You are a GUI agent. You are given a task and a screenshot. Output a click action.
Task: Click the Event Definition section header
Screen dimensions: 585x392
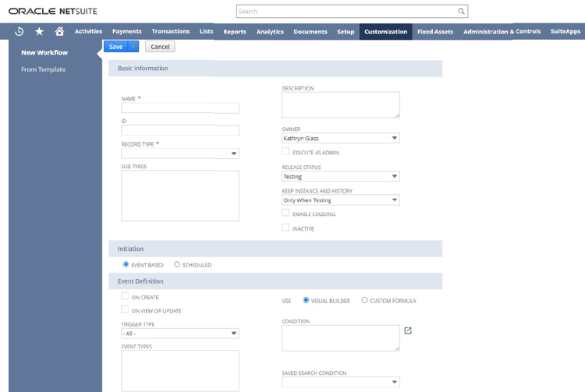click(275, 281)
